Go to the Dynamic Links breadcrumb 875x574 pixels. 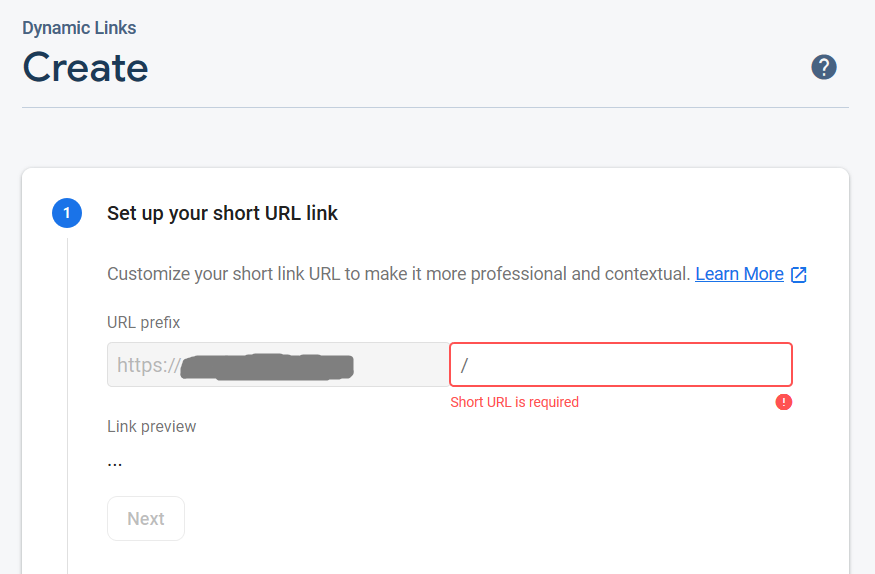click(79, 28)
